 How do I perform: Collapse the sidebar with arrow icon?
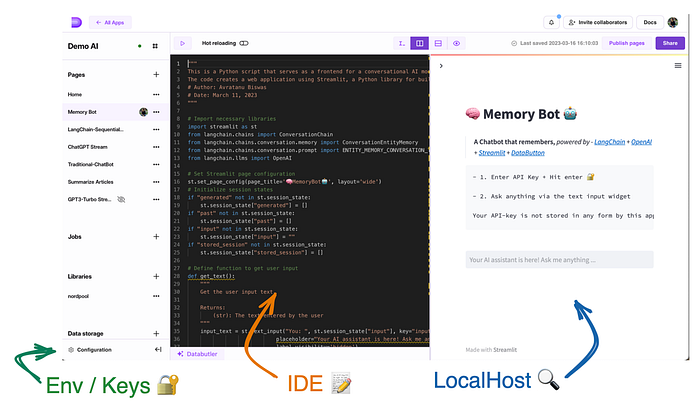(158, 350)
